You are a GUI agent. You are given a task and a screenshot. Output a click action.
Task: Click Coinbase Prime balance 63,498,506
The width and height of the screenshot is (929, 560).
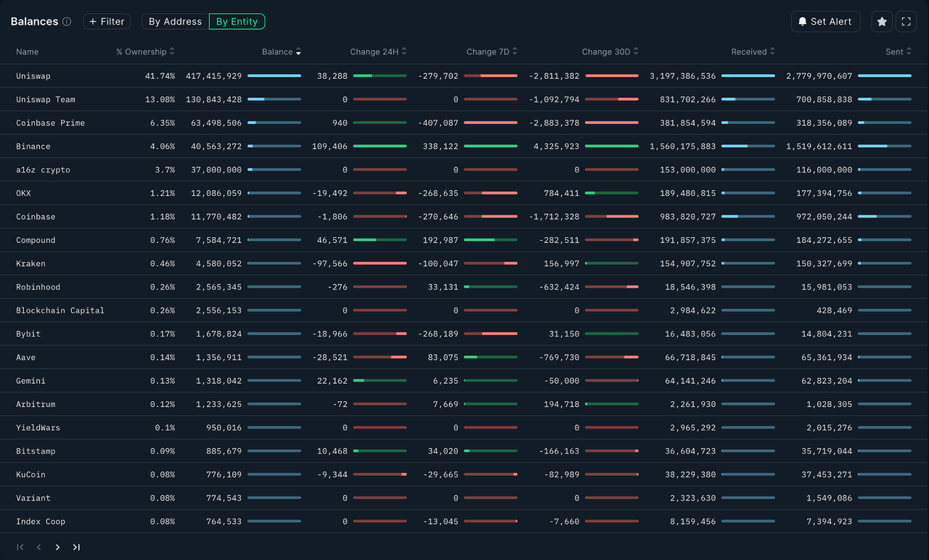216,123
